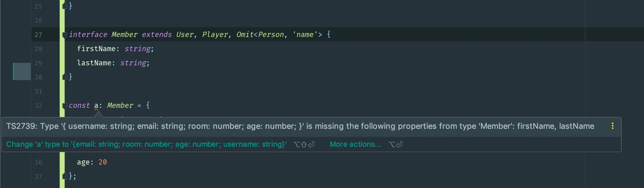
Task: Click the Member type annotation on line 32
Action: [x=120, y=106]
